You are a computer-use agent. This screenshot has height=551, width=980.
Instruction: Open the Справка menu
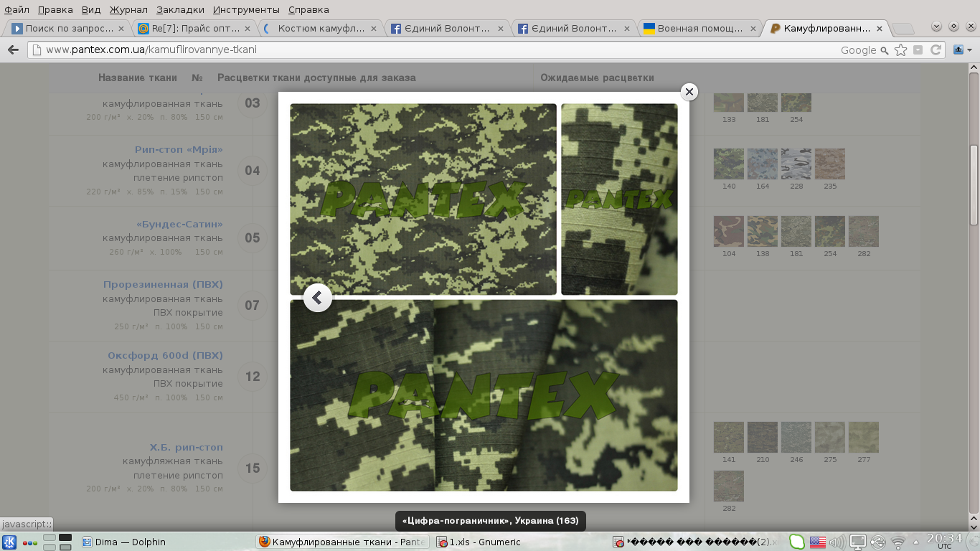(308, 9)
